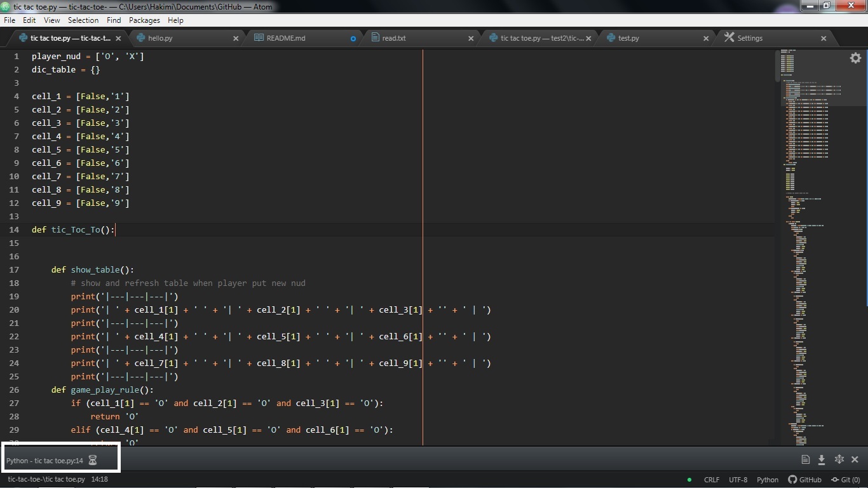Open the Packages menu

(144, 20)
